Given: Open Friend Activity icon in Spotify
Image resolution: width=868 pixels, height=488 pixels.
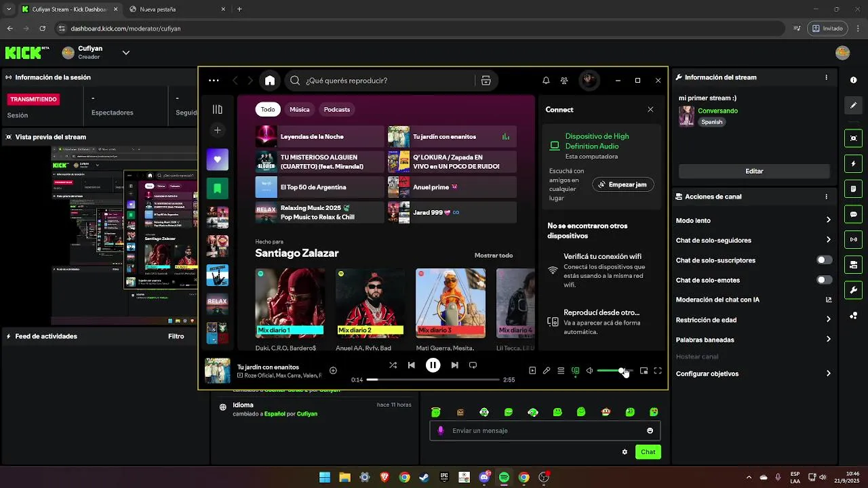Looking at the screenshot, I should tap(564, 81).
